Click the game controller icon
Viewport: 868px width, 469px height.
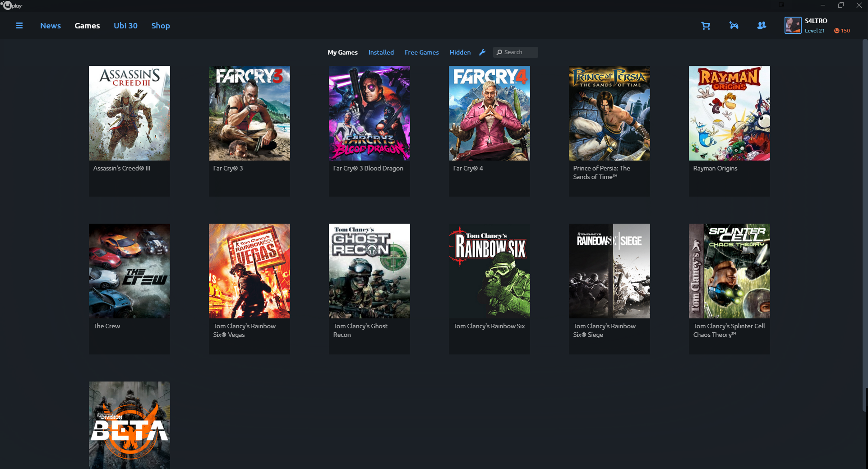pyautogui.click(x=734, y=26)
